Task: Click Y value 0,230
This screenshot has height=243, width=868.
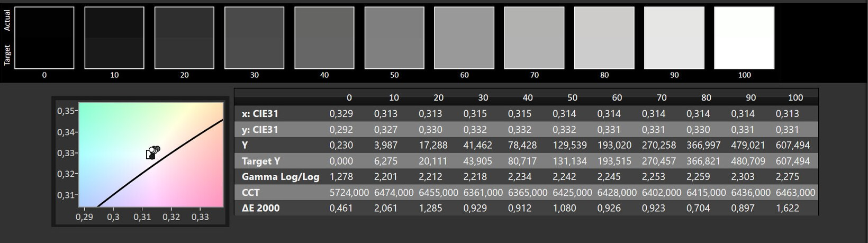Action: [x=341, y=145]
